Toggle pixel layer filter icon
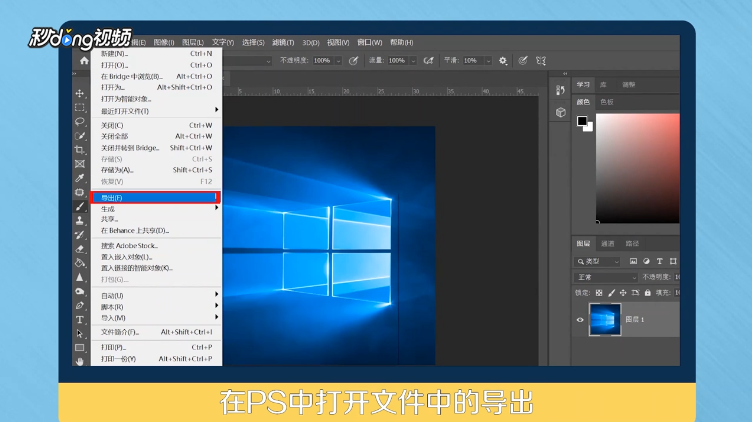The width and height of the screenshot is (752, 422). click(x=634, y=261)
